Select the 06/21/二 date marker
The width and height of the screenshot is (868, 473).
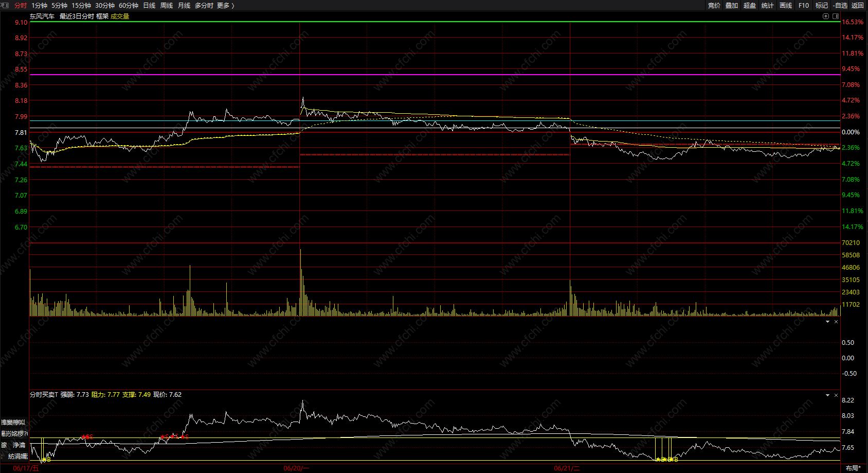click(567, 468)
